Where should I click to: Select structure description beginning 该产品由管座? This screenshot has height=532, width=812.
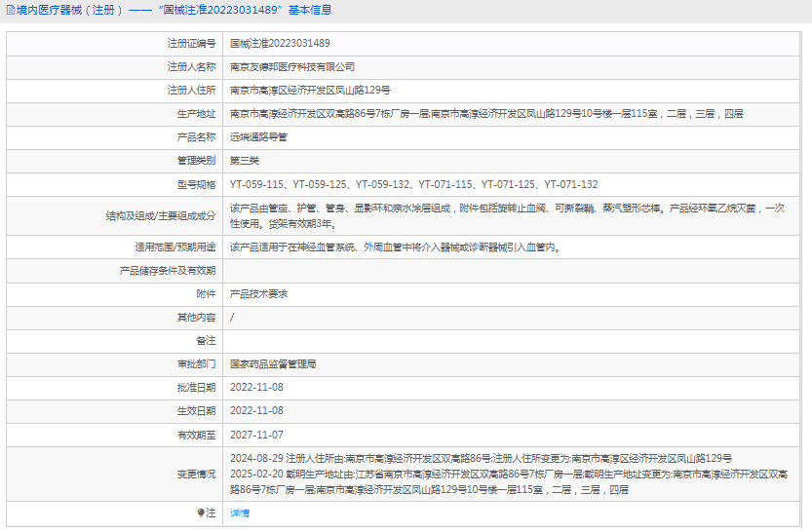[x=508, y=215]
